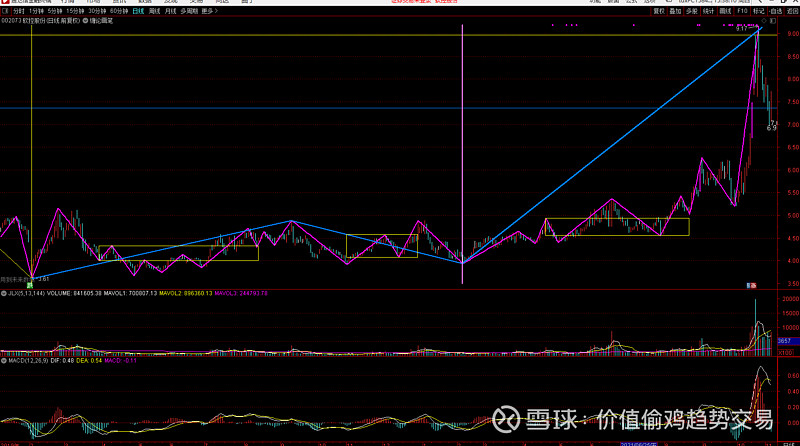Click the 标记 mark button

click(x=759, y=11)
